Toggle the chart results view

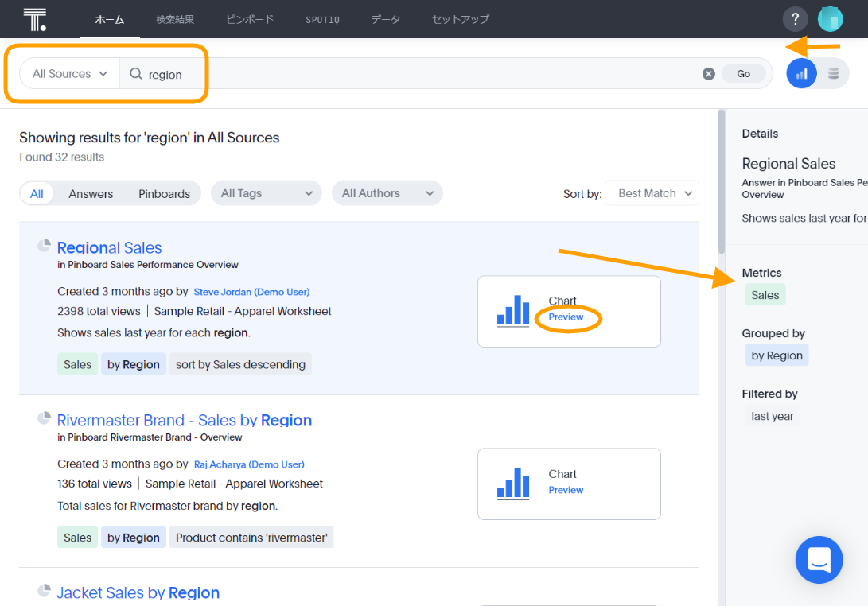(801, 72)
